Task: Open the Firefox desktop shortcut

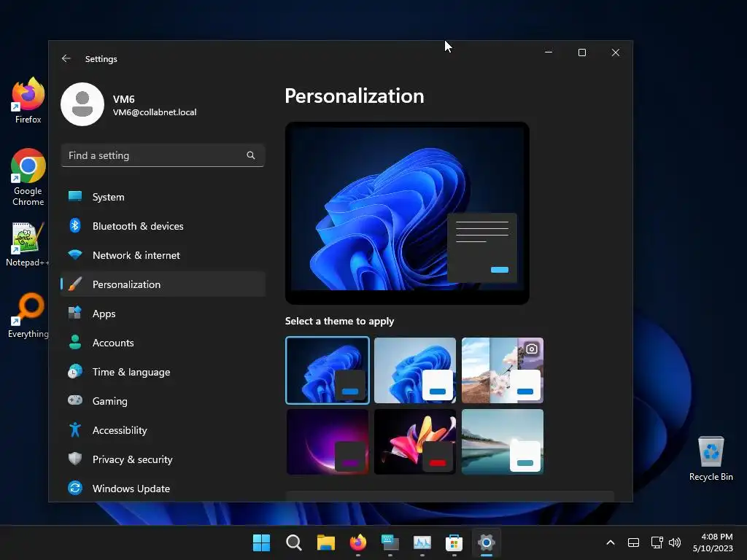Action: 28,101
